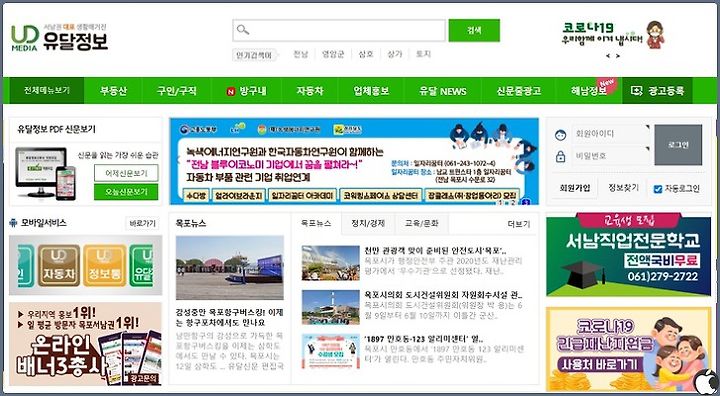Toggle the 자동로그인 checkbox

658,189
